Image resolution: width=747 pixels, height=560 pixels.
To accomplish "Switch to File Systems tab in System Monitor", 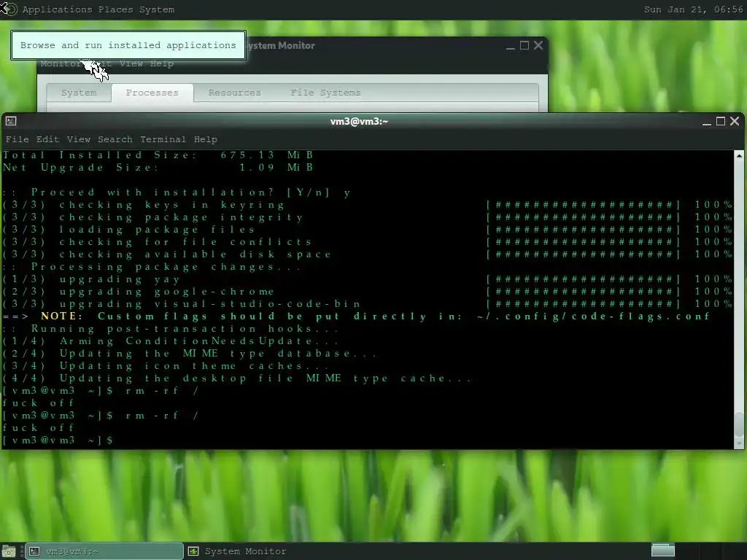I will 326,93.
